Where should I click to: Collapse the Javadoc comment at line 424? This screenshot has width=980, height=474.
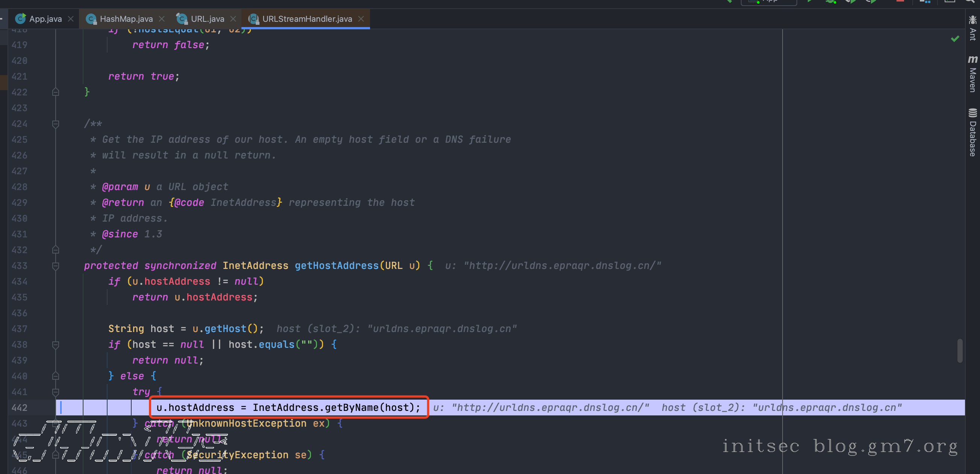point(56,124)
